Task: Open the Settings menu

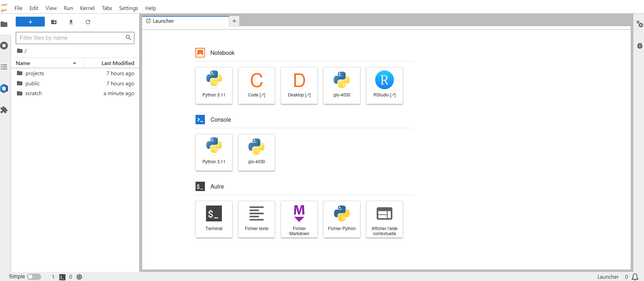Action: click(128, 8)
